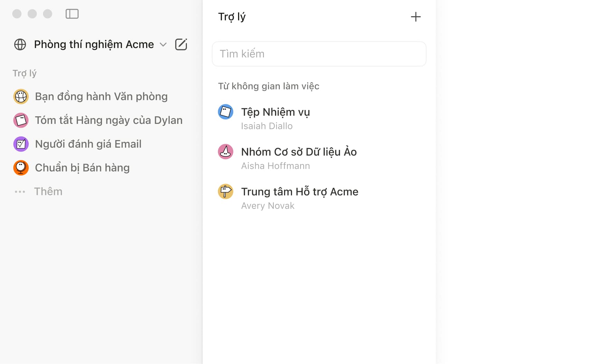Click Người đánh giá Email avatar icon
The image size is (597, 364).
pyautogui.click(x=21, y=144)
